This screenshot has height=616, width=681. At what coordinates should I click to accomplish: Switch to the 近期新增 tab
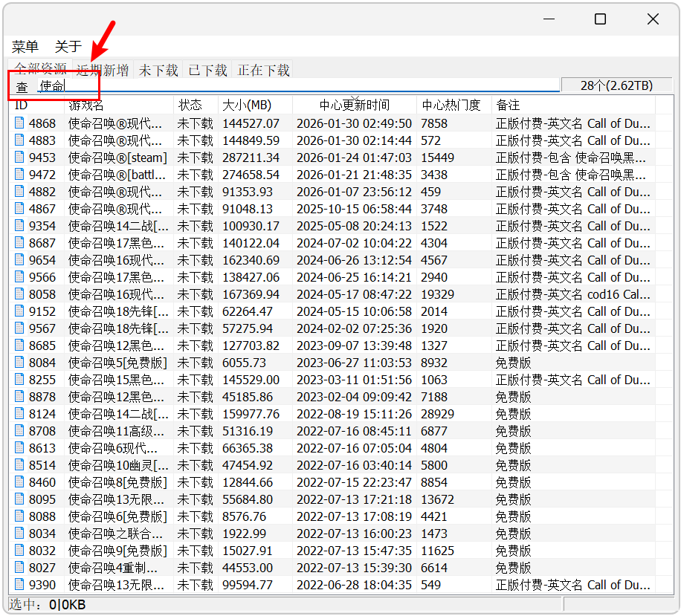pos(103,70)
